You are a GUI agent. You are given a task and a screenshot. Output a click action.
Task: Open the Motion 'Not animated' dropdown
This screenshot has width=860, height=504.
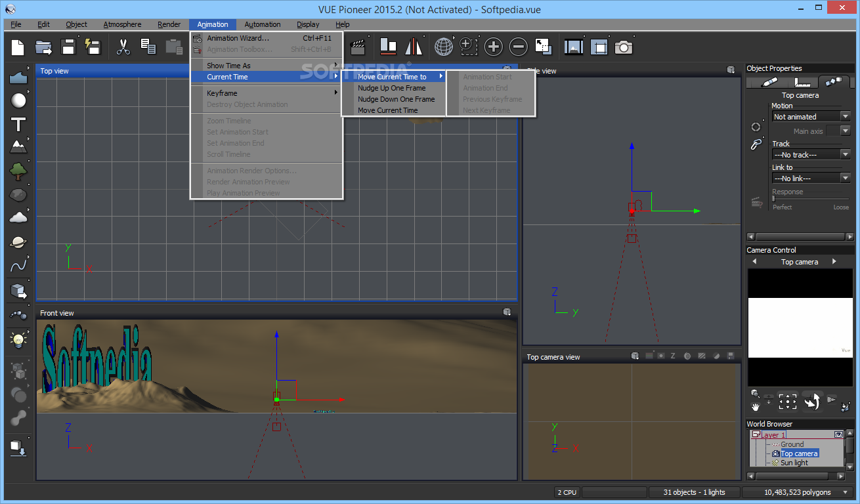point(811,116)
